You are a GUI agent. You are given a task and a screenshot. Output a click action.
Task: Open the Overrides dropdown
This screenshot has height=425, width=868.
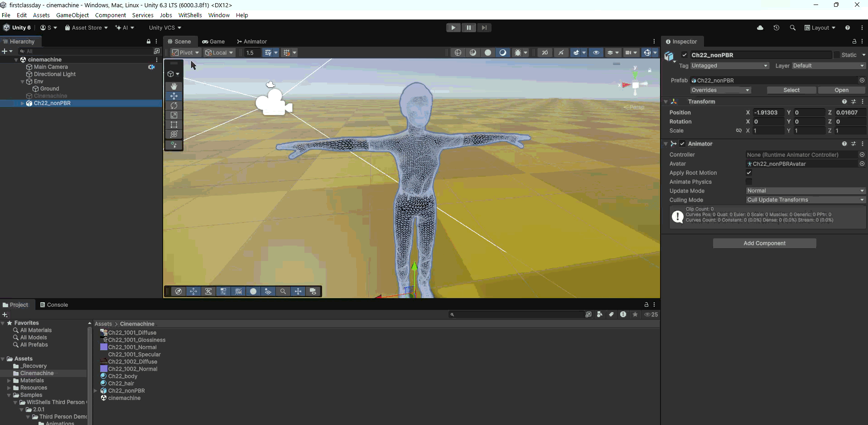(721, 90)
